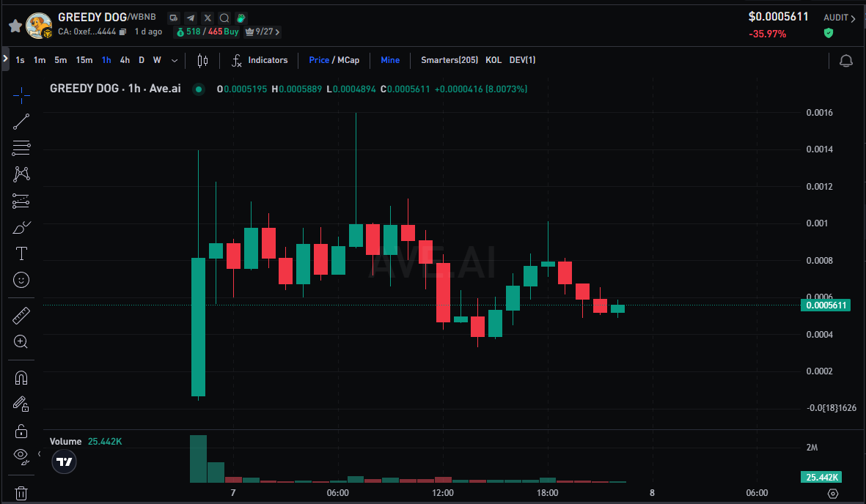Select the pattern drawing tool
866x504 pixels.
point(21,174)
